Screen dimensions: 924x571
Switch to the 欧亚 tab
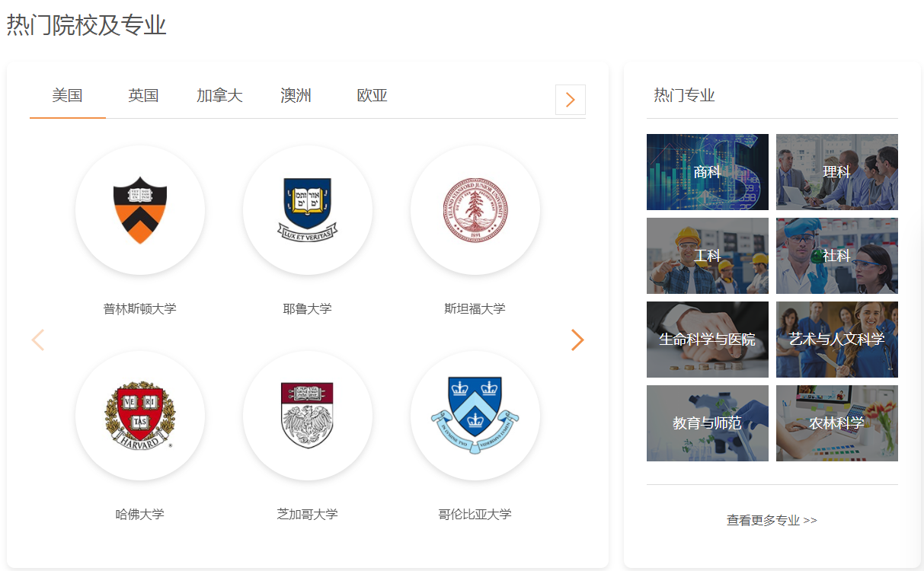[372, 96]
